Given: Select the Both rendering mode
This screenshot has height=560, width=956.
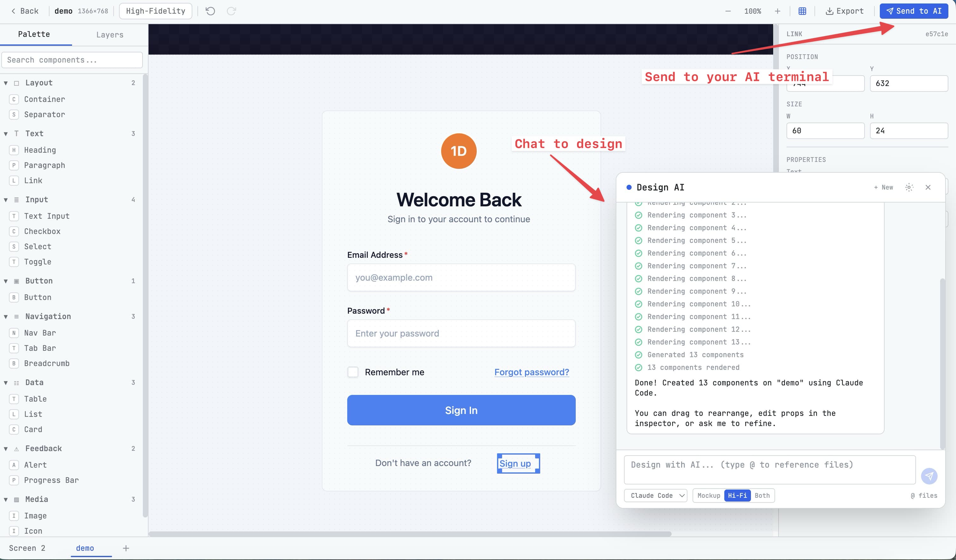Looking at the screenshot, I should click(762, 496).
